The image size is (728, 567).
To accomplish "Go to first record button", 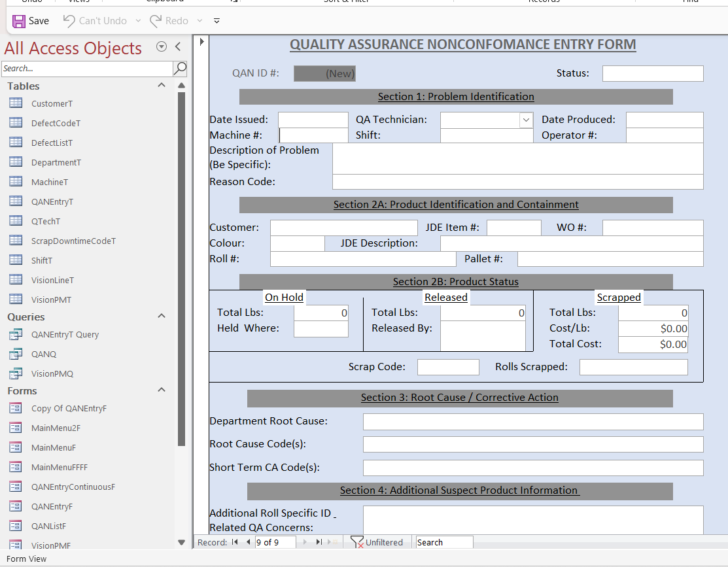I will click(x=235, y=542).
